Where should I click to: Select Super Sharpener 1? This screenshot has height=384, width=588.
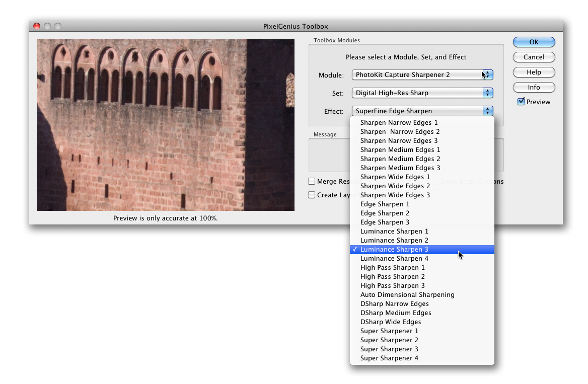[x=422, y=331]
